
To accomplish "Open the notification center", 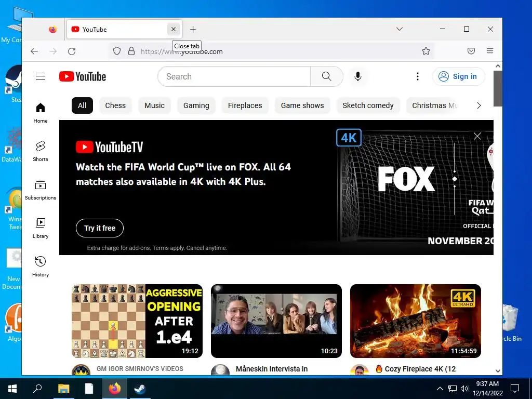I will point(515,389).
